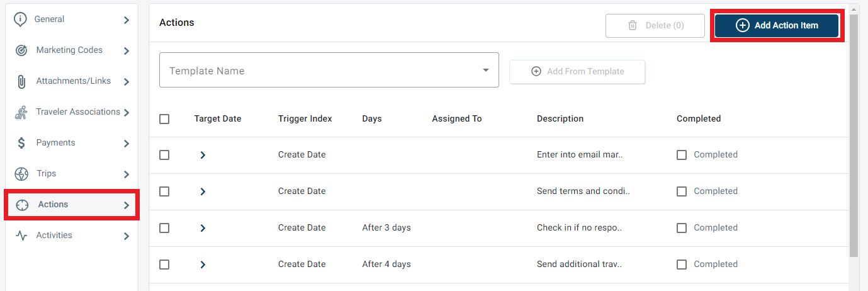Click the Payments dollar sign icon
Image resolution: width=868 pixels, height=291 pixels.
coord(21,143)
